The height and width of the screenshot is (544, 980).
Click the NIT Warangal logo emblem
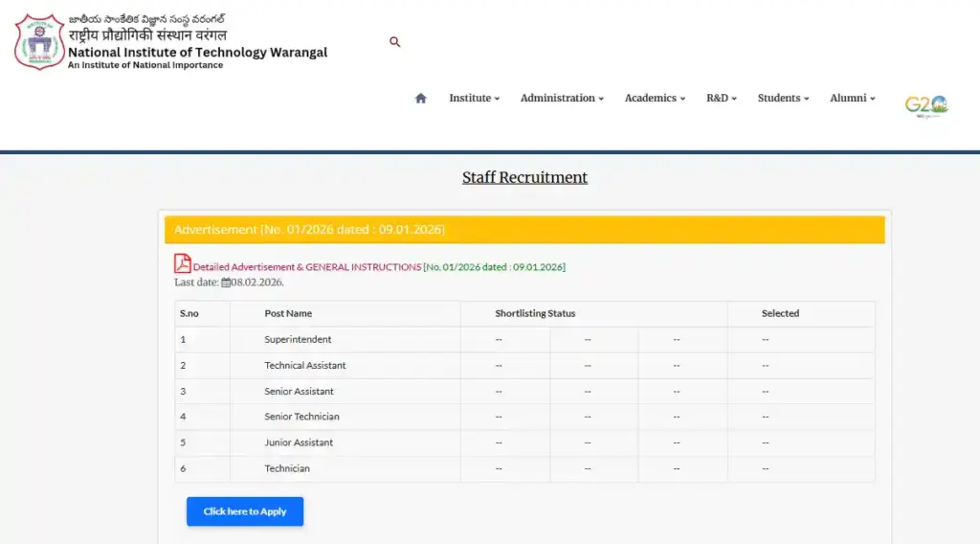(x=39, y=40)
